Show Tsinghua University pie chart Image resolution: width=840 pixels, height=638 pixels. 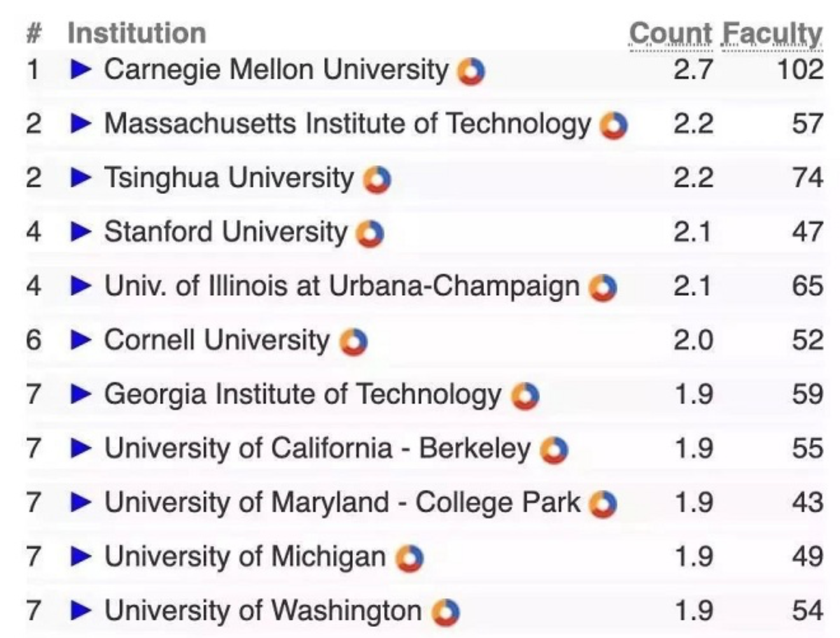[377, 180]
